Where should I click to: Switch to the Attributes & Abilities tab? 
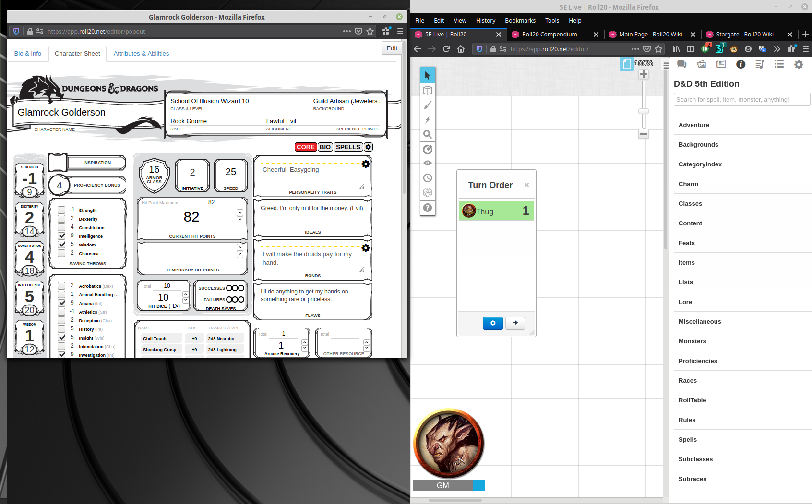(141, 54)
